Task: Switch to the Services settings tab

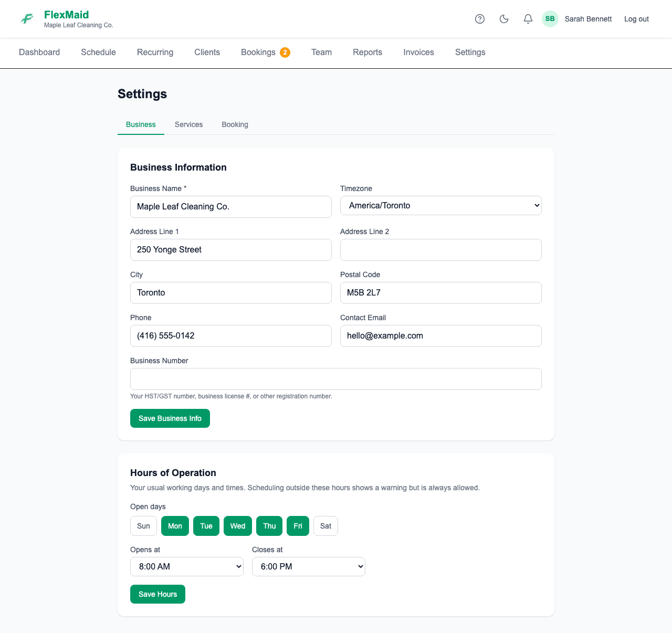Action: (x=188, y=124)
